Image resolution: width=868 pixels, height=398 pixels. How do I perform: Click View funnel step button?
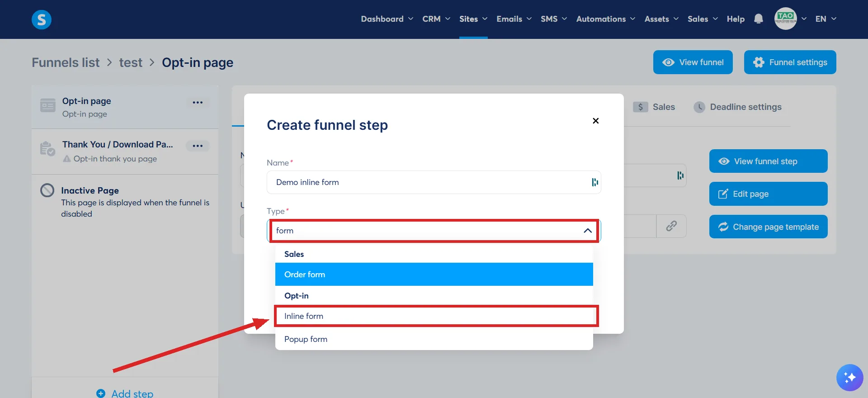click(769, 161)
